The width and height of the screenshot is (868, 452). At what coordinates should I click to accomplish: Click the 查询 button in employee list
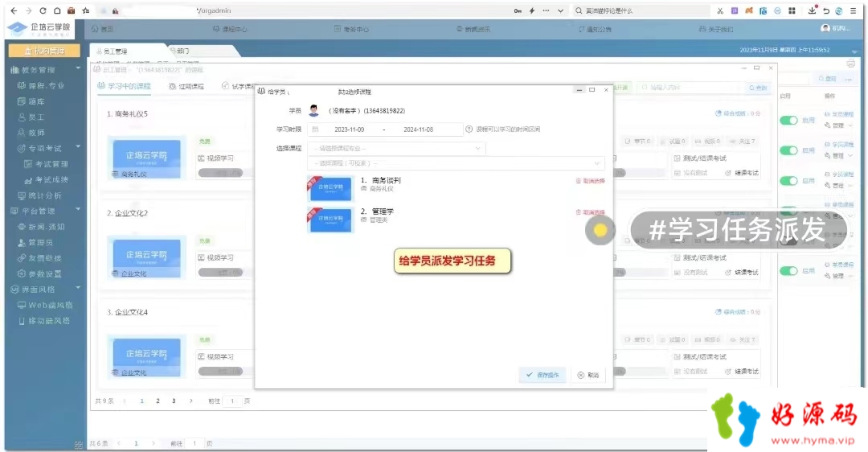click(828, 79)
